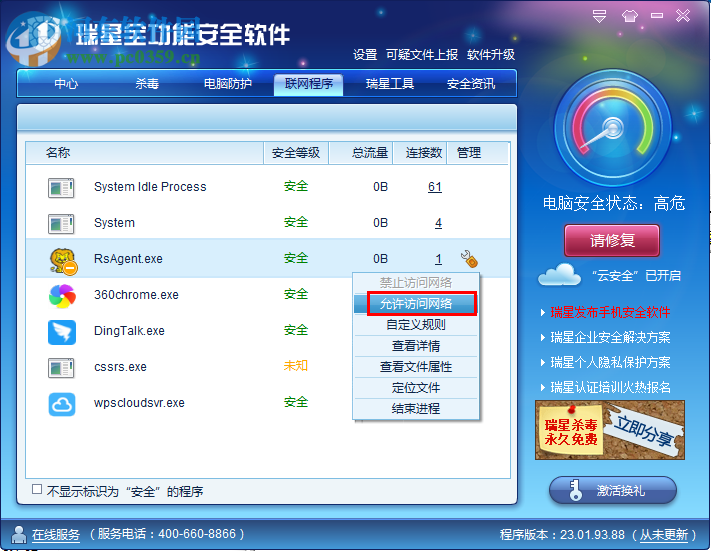The width and height of the screenshot is (711, 551).
Task: Click the 管理 column header
Action: click(x=478, y=153)
